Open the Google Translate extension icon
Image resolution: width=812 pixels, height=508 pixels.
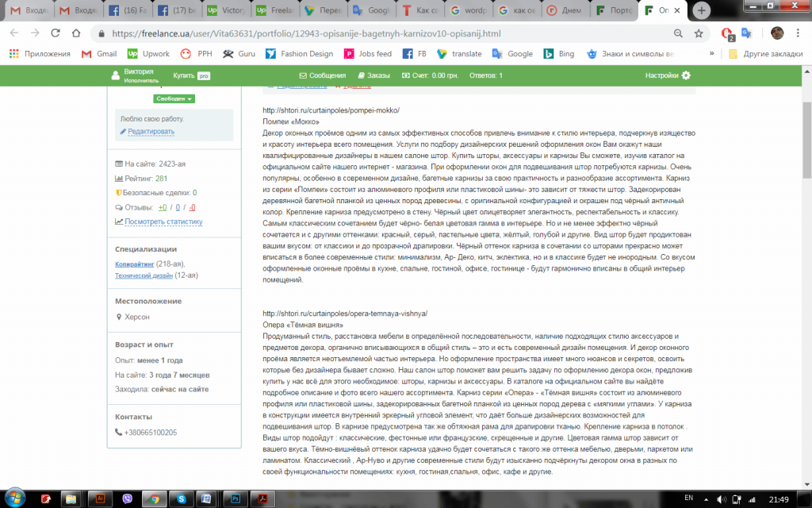pos(746,33)
